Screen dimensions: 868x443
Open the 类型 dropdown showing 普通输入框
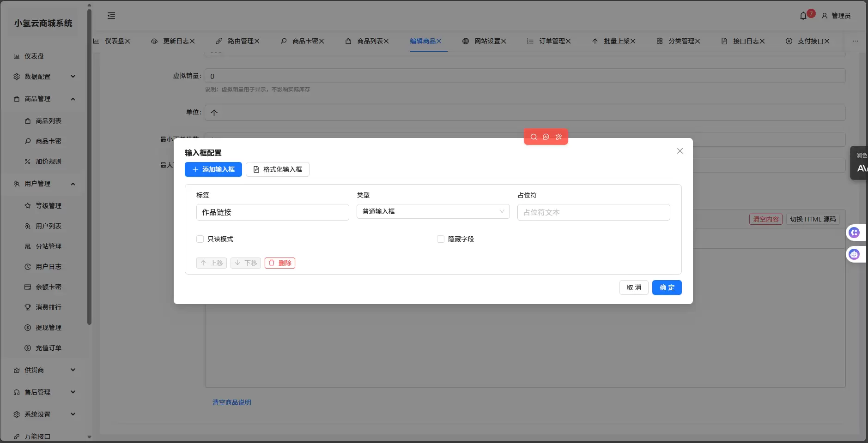tap(433, 211)
